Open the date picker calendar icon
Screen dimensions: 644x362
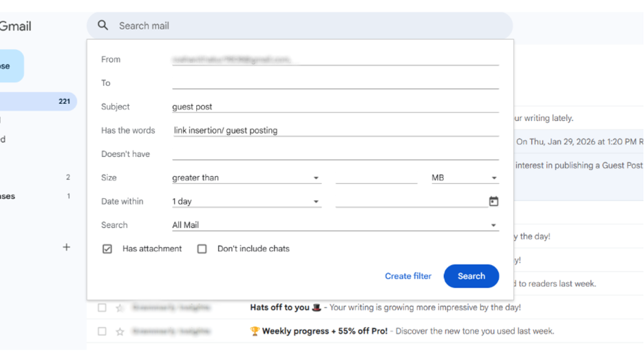pos(493,202)
